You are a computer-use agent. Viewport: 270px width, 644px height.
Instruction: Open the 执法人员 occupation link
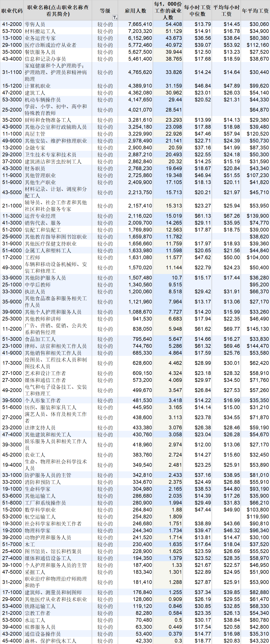pyautogui.click(x=35, y=292)
